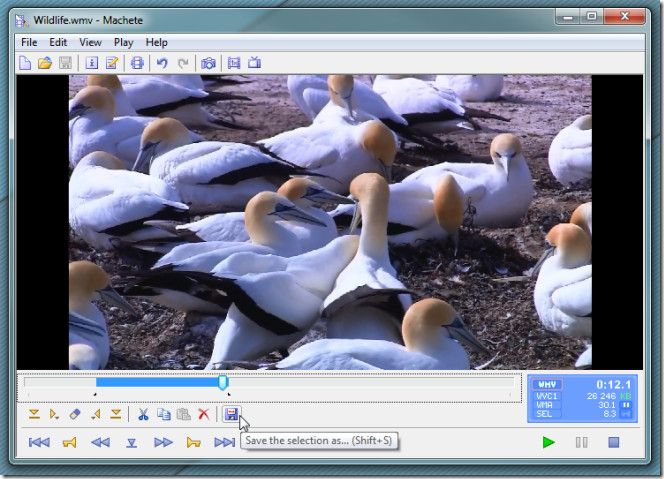This screenshot has width=664, height=479.
Task: Open the File menu
Action: 29,42
